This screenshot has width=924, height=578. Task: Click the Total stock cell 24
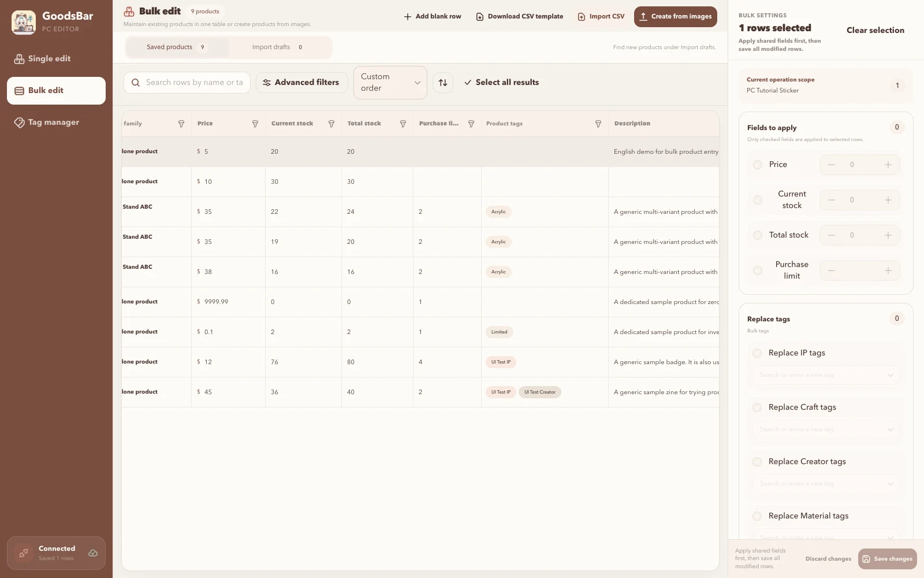click(377, 212)
